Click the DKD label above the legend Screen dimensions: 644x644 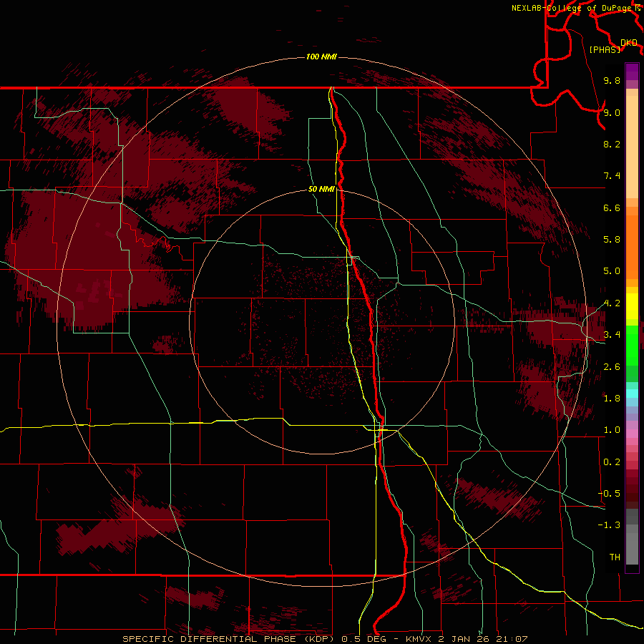tap(629, 43)
